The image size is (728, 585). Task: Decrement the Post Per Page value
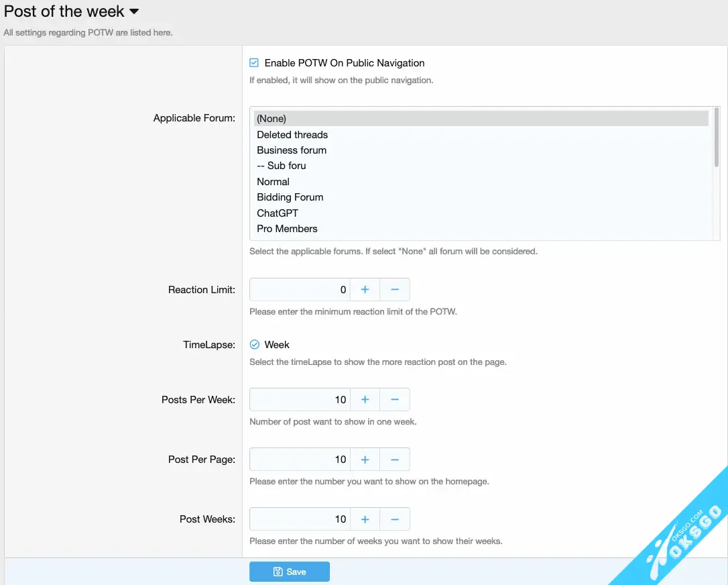[395, 460]
